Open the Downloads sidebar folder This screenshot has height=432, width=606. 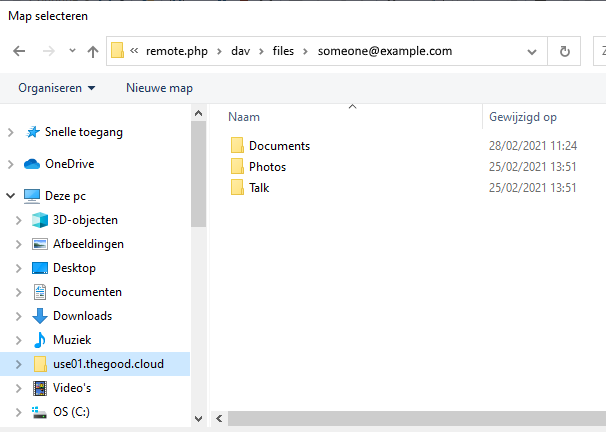tap(82, 316)
